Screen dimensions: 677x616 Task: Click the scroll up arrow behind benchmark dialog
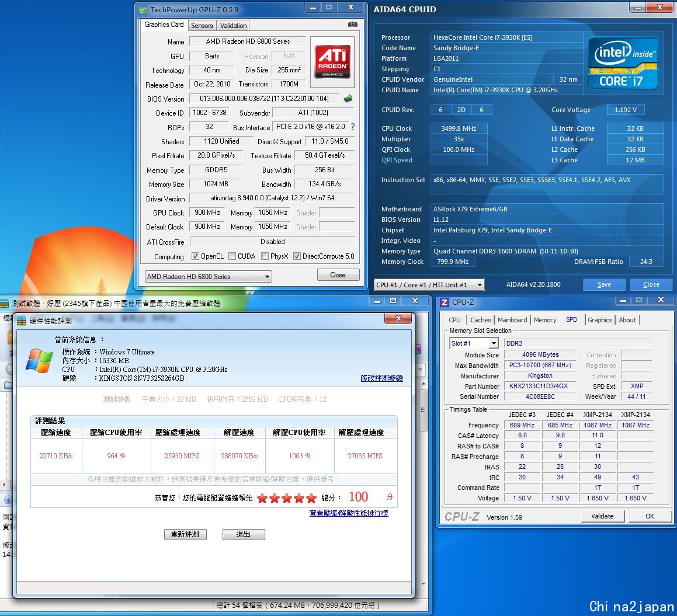(423, 384)
